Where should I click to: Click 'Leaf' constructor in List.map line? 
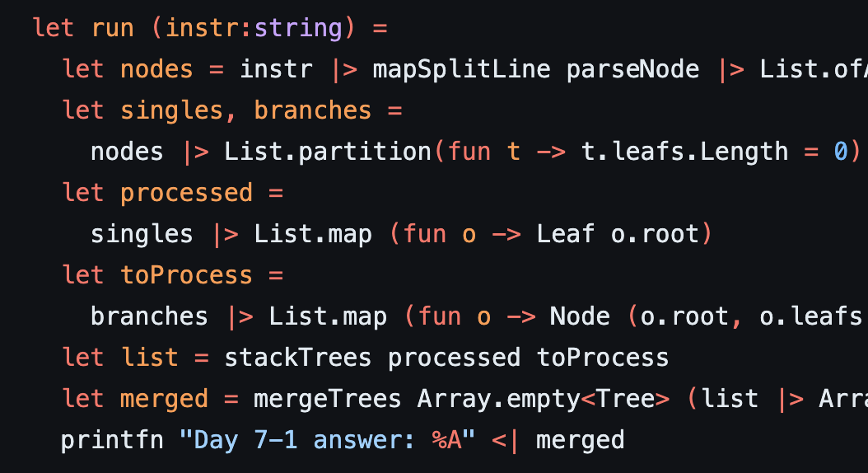[566, 234]
